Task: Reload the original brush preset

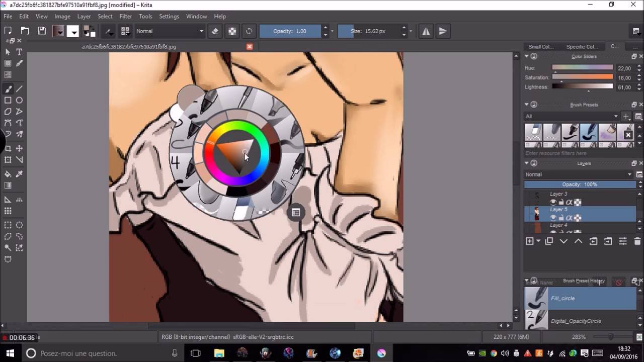Action: pyautogui.click(x=249, y=31)
